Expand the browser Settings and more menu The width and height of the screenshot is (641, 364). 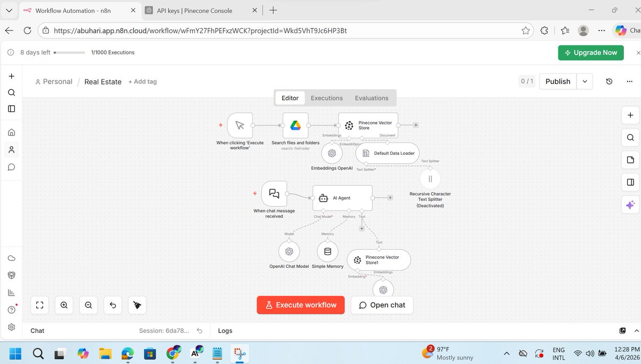click(x=601, y=30)
